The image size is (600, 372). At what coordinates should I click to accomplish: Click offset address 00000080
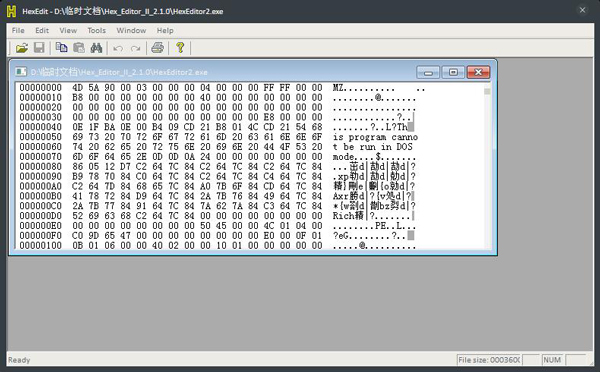click(x=41, y=166)
